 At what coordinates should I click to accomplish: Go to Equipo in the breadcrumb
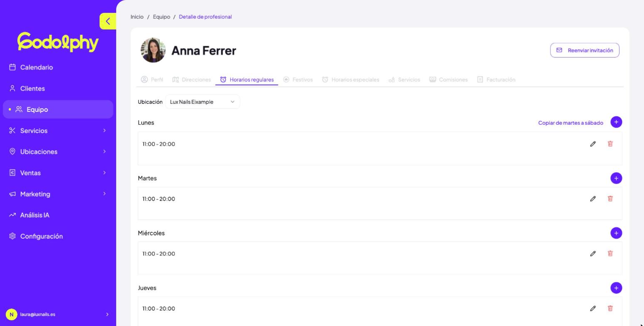coord(162,17)
